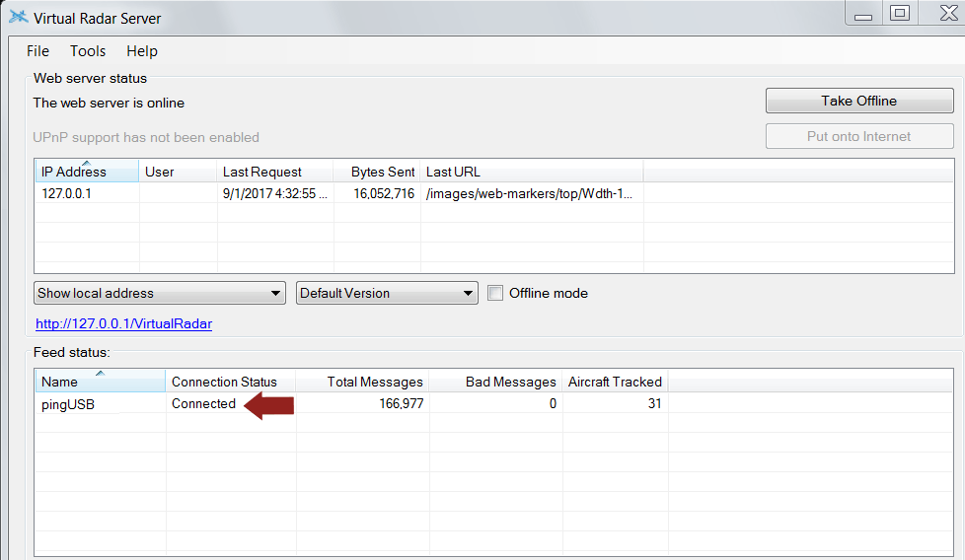Expand the Default Version dropdown
The image size is (965, 560).
click(x=387, y=293)
